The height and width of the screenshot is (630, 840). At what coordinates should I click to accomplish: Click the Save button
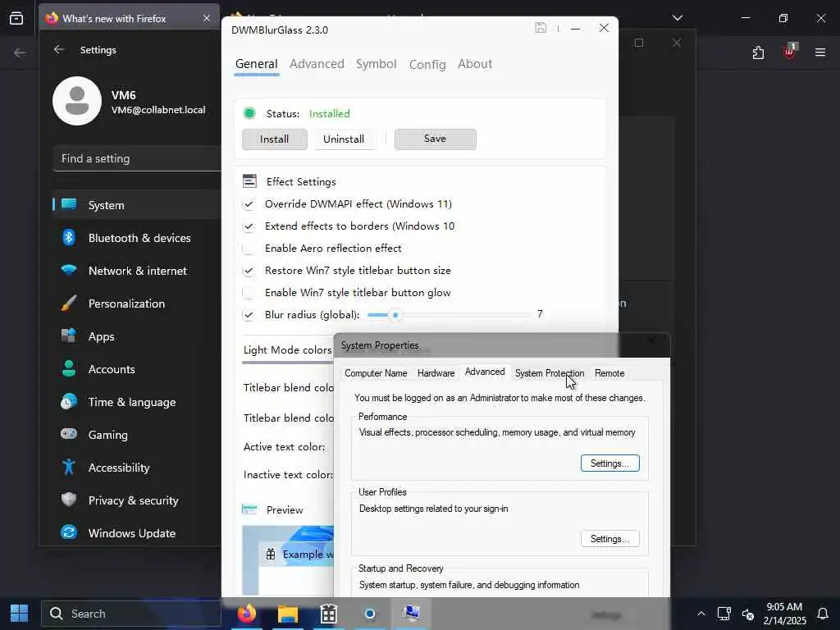click(x=435, y=139)
